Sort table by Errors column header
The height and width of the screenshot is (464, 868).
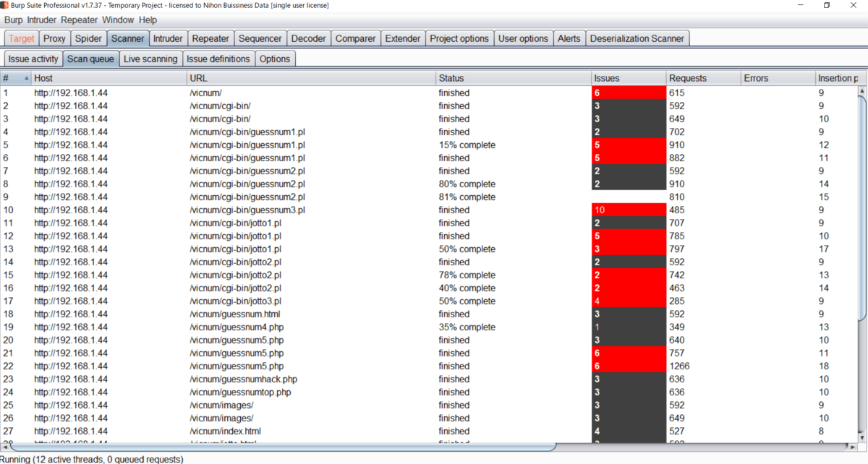[x=778, y=78]
